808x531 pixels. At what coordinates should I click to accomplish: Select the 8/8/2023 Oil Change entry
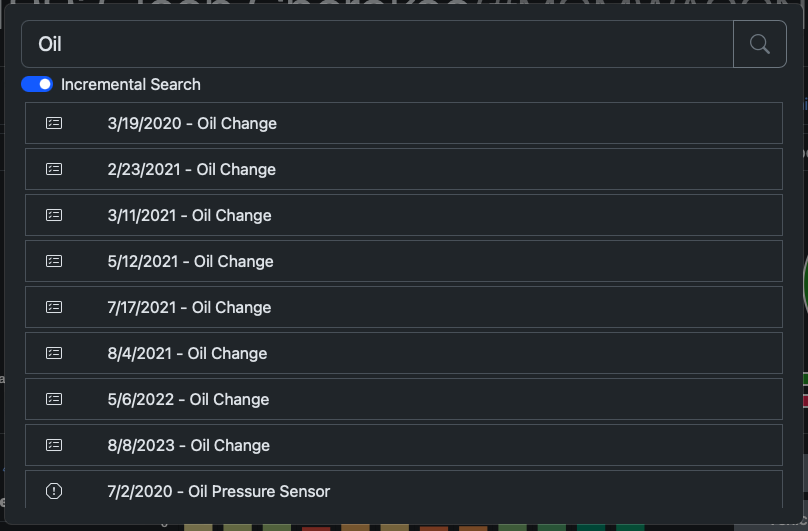(x=189, y=445)
